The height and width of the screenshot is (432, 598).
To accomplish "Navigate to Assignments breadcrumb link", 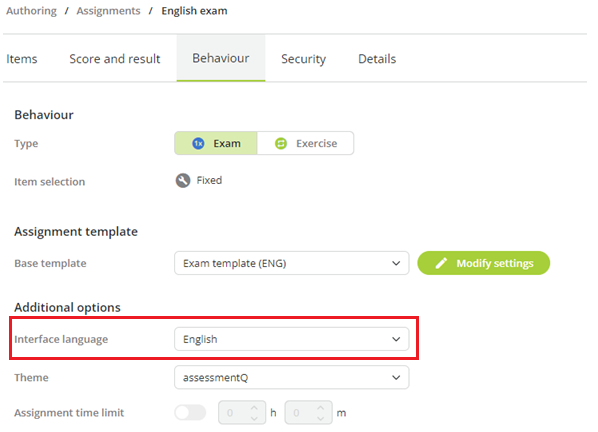I will [x=108, y=11].
